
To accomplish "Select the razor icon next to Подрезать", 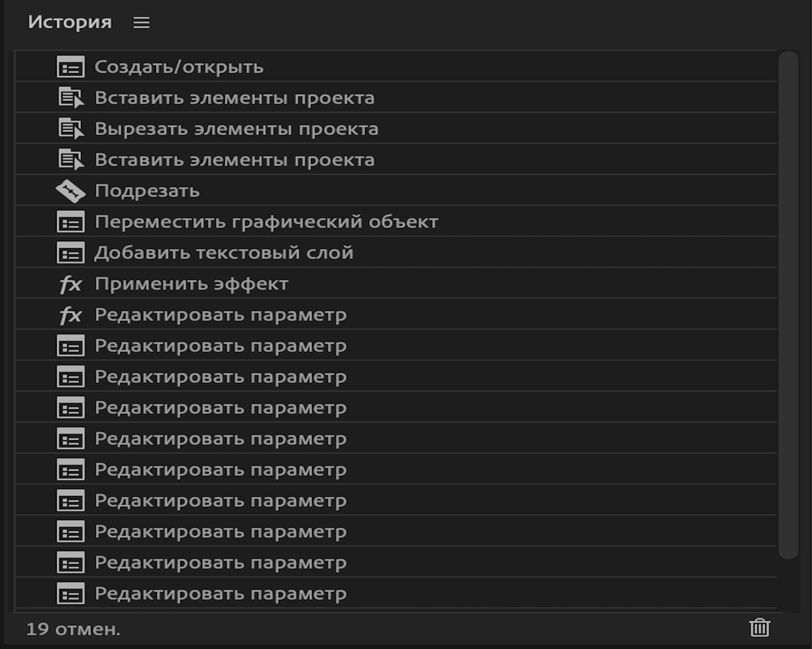I will pyautogui.click(x=70, y=191).
